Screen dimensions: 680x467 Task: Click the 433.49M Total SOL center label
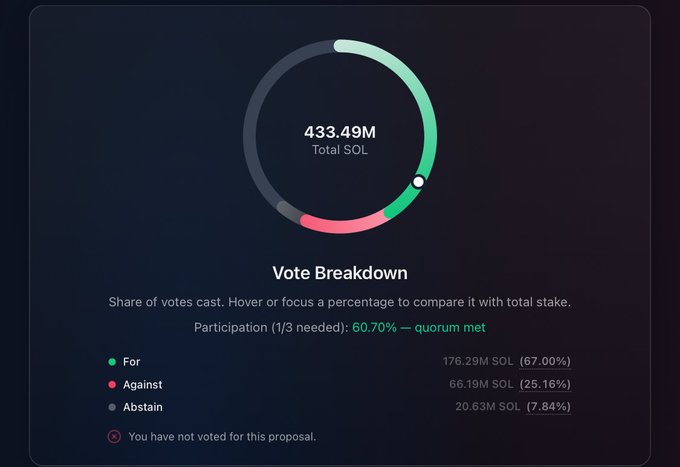coord(340,140)
